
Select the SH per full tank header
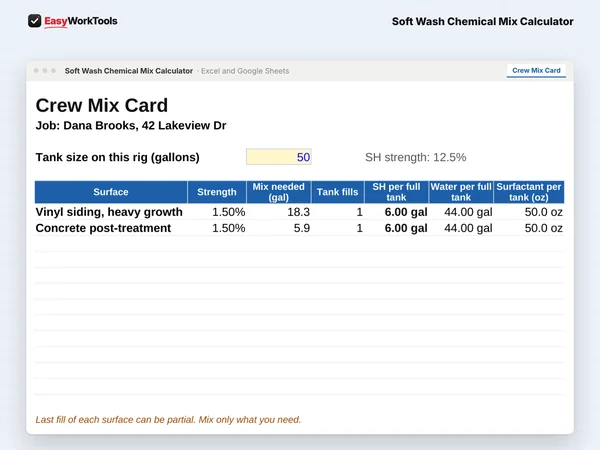(x=396, y=192)
